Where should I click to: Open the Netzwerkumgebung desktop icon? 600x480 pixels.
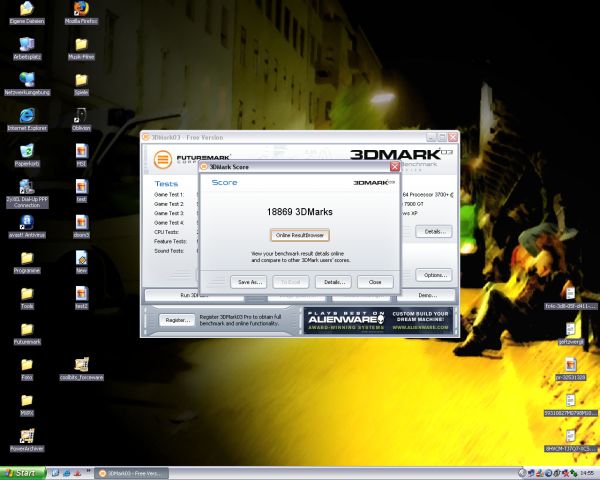point(27,84)
